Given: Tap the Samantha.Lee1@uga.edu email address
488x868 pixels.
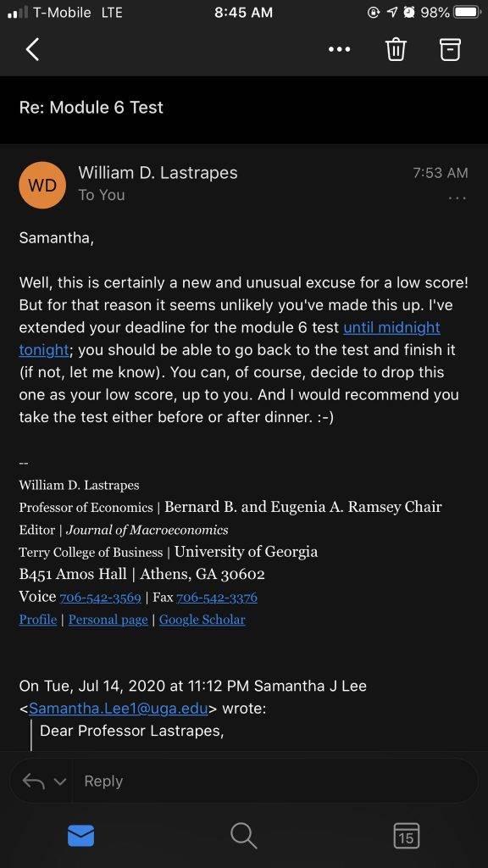Looking at the screenshot, I should pos(119,709).
